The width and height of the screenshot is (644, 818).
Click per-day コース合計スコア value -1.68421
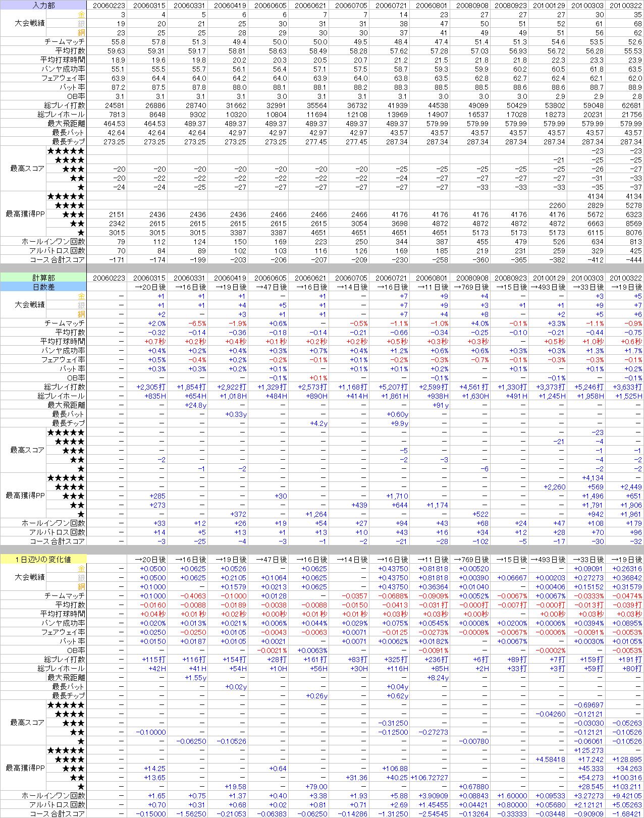[628, 814]
